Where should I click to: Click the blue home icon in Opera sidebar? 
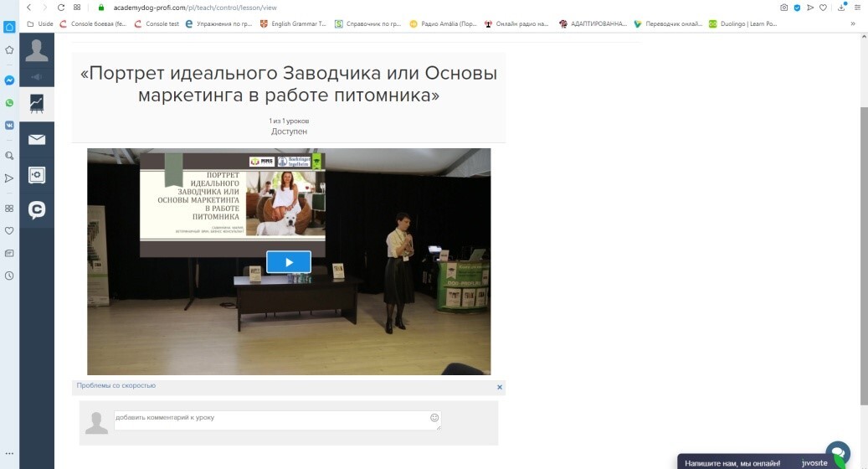pyautogui.click(x=9, y=27)
